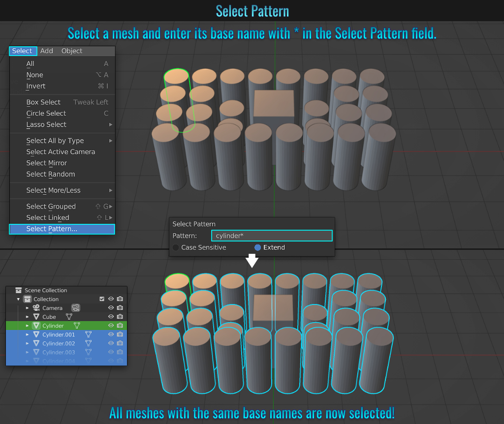Toggle render camera icon for Cylinder.001
This screenshot has height=424, width=504.
click(x=120, y=334)
